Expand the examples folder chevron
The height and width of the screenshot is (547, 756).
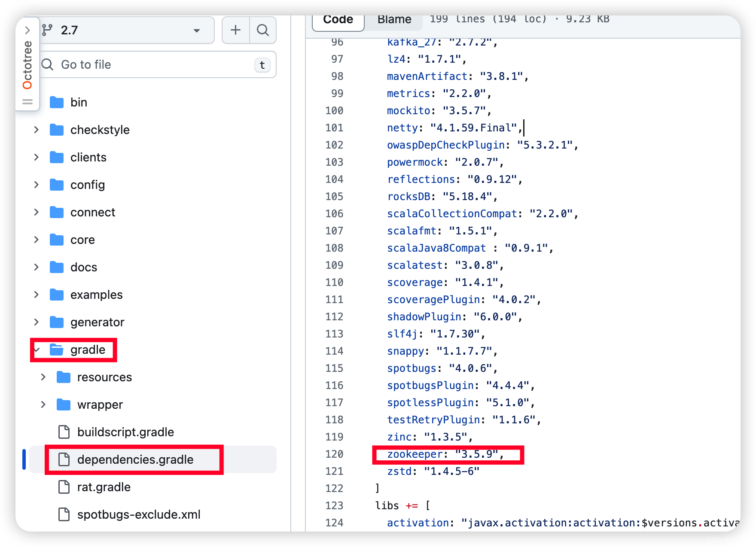37,295
